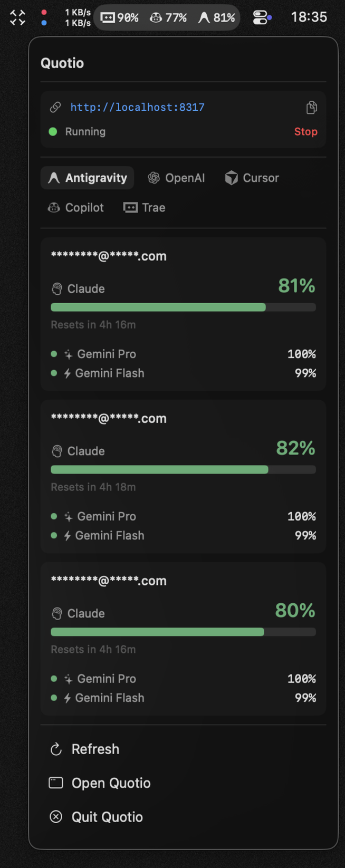Click the 82% Claude quota progress bar
The height and width of the screenshot is (868, 345).
point(183,470)
